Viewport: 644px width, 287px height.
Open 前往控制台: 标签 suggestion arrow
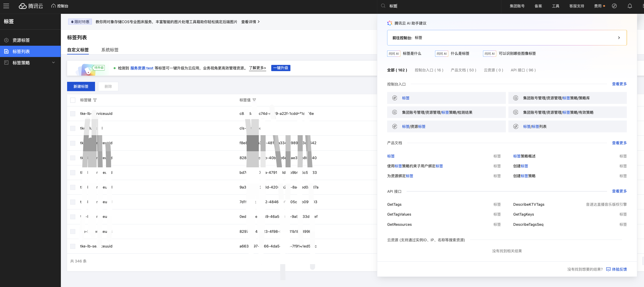click(619, 38)
